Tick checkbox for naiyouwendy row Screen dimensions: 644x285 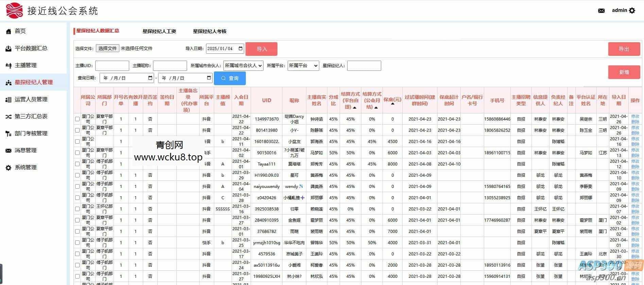pyautogui.click(x=77, y=187)
